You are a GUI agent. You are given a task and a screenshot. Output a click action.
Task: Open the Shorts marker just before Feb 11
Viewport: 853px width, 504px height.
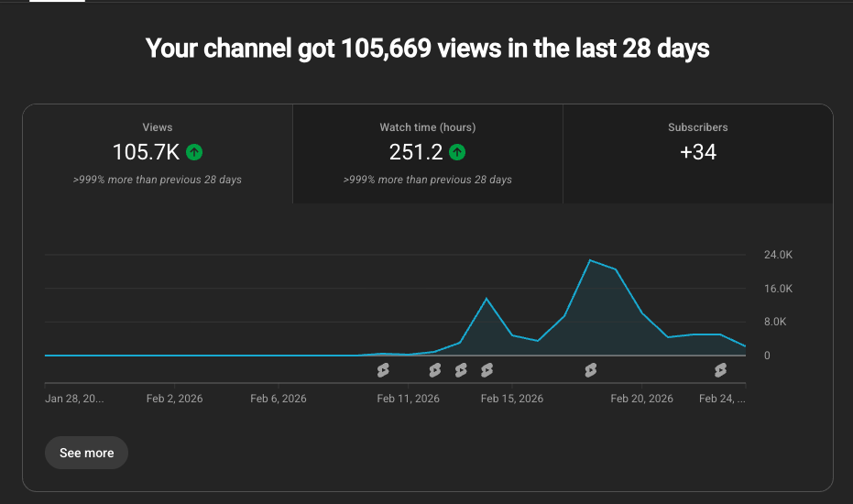coord(383,370)
